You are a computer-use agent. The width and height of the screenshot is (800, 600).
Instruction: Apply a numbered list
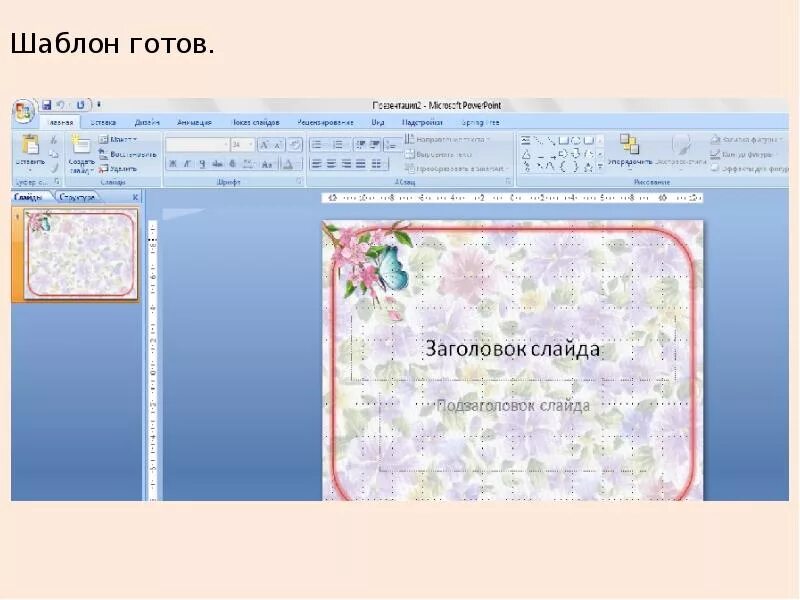[x=339, y=145]
